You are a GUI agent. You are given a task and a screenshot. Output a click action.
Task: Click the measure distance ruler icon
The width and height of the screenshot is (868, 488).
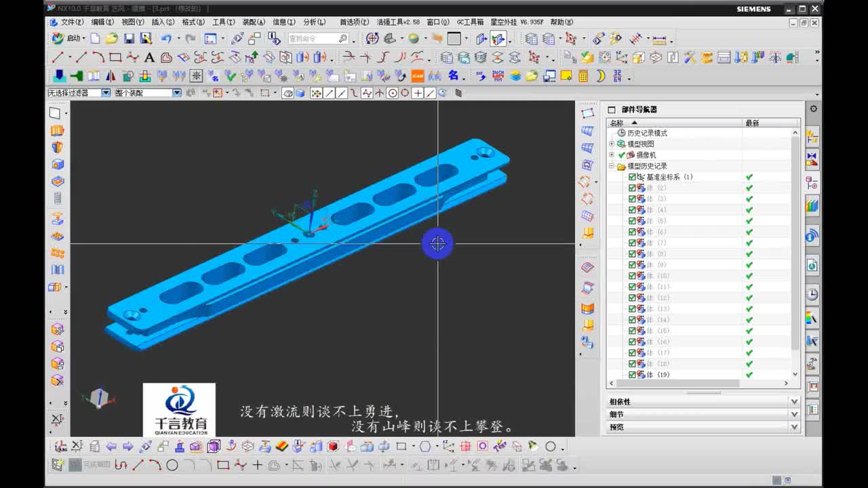(659, 39)
